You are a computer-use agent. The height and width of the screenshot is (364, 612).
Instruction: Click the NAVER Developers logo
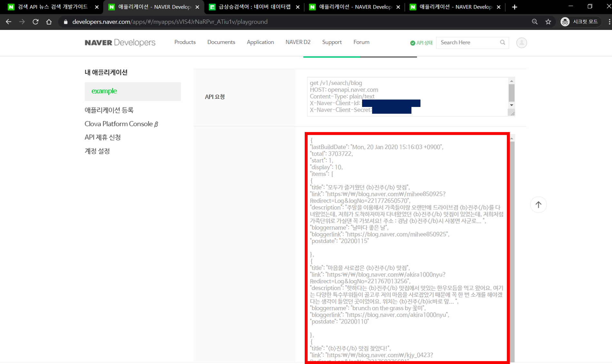(x=120, y=43)
